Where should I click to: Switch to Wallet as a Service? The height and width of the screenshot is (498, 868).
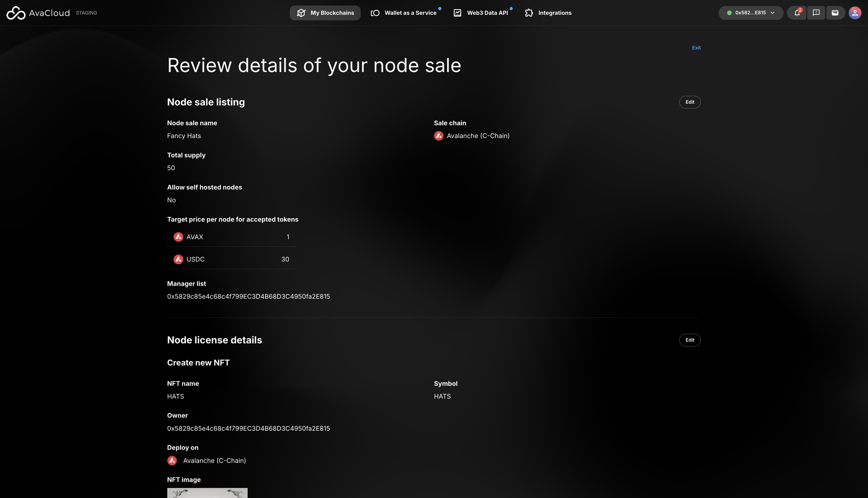click(x=410, y=13)
